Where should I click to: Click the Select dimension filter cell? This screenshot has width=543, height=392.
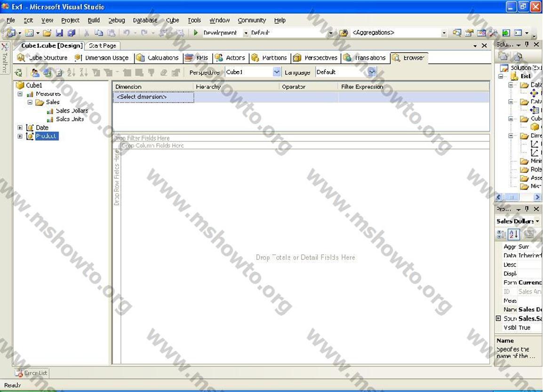(x=153, y=97)
